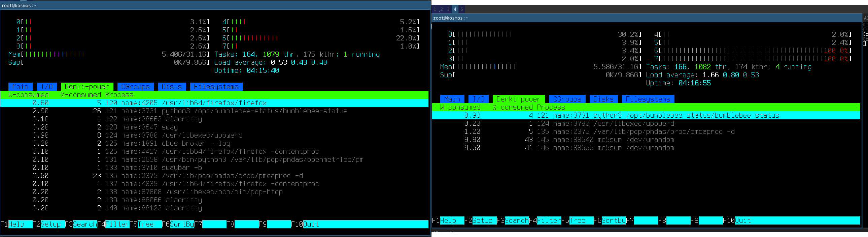Select Denki-power tab in right window

pyautogui.click(x=519, y=99)
